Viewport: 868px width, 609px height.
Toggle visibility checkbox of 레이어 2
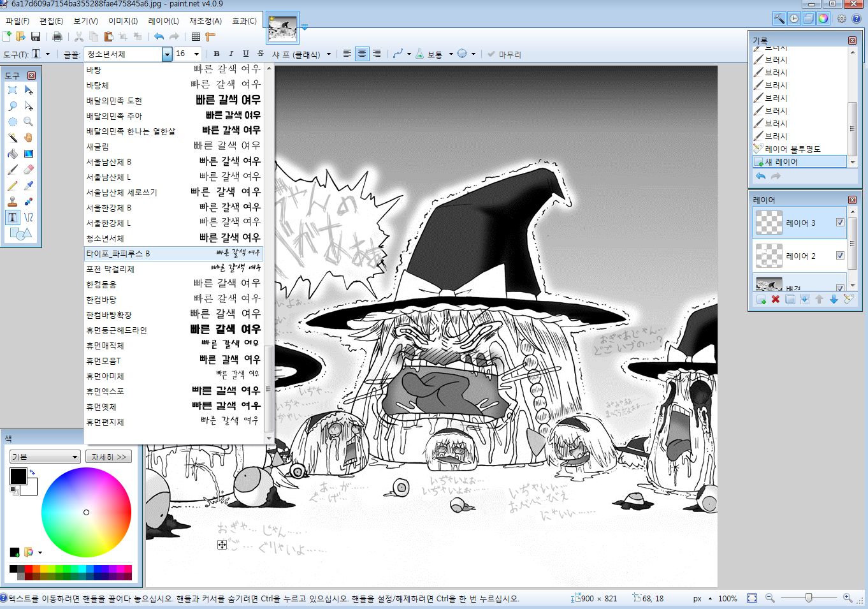840,256
